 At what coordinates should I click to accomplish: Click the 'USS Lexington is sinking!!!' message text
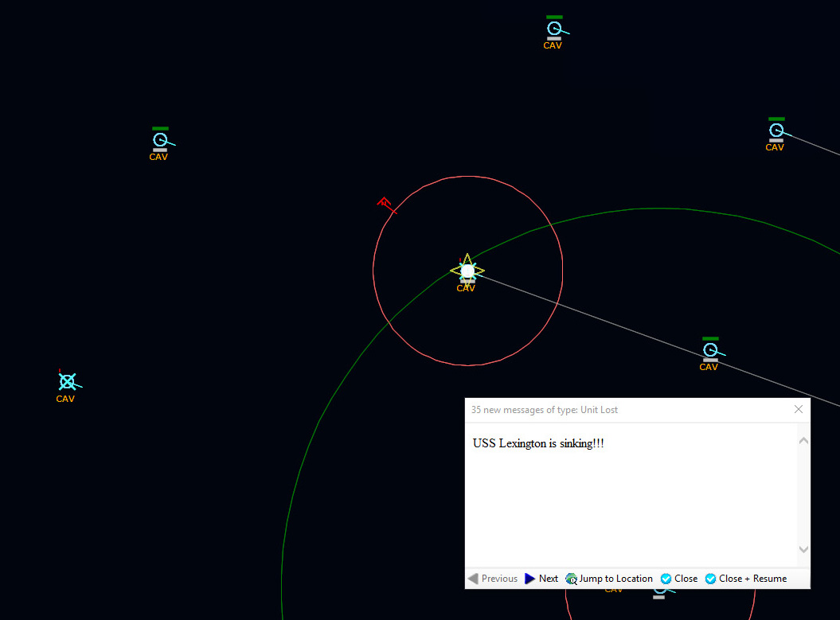(x=538, y=443)
